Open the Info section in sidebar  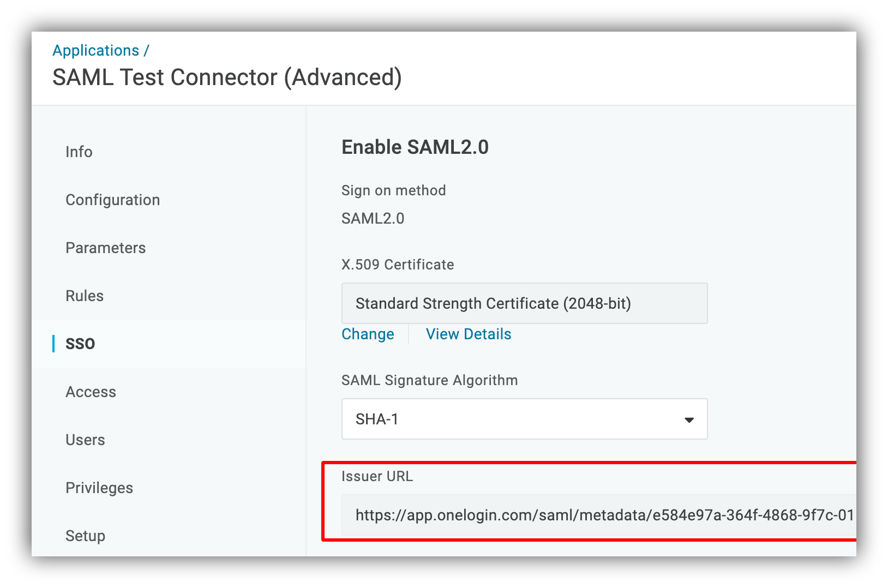point(79,152)
